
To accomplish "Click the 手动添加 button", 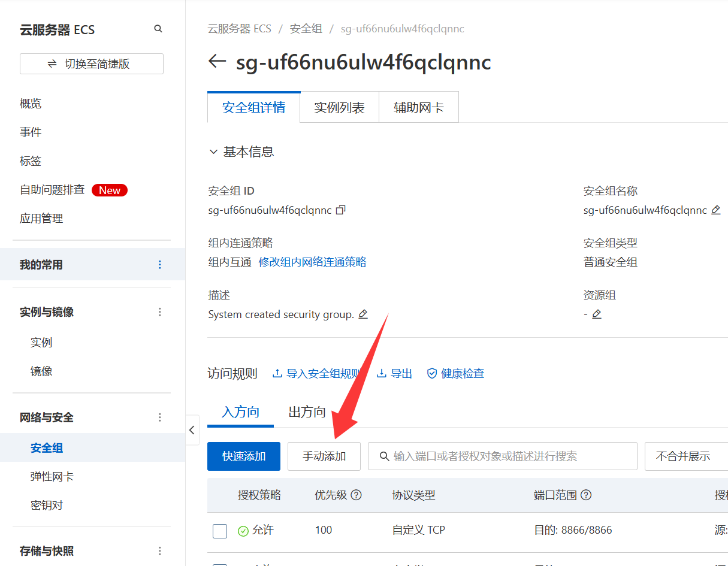I will (x=324, y=456).
